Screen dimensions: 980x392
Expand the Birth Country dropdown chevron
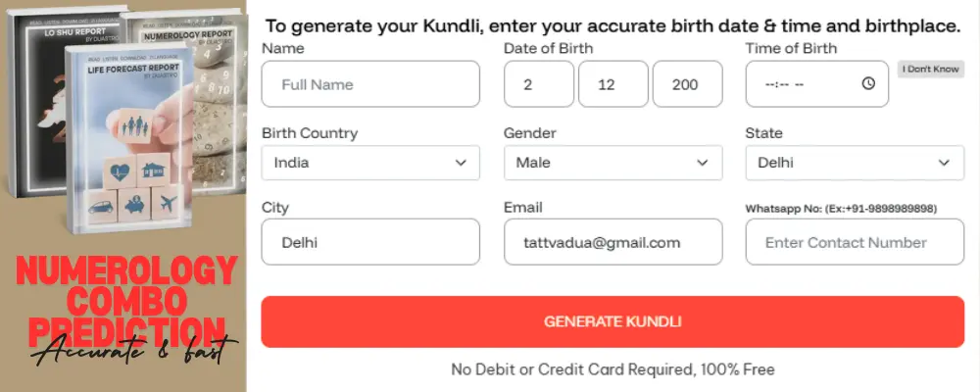461,163
